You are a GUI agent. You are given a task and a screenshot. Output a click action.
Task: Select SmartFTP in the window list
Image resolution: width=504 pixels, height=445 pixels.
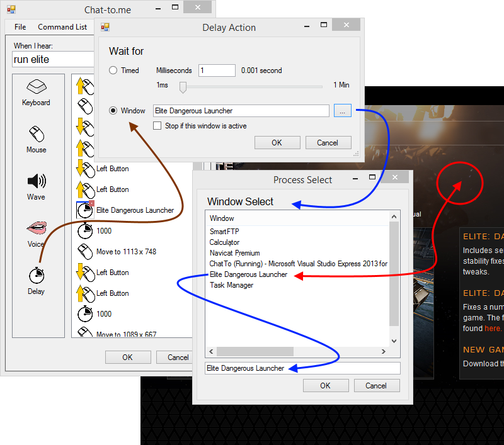click(224, 232)
